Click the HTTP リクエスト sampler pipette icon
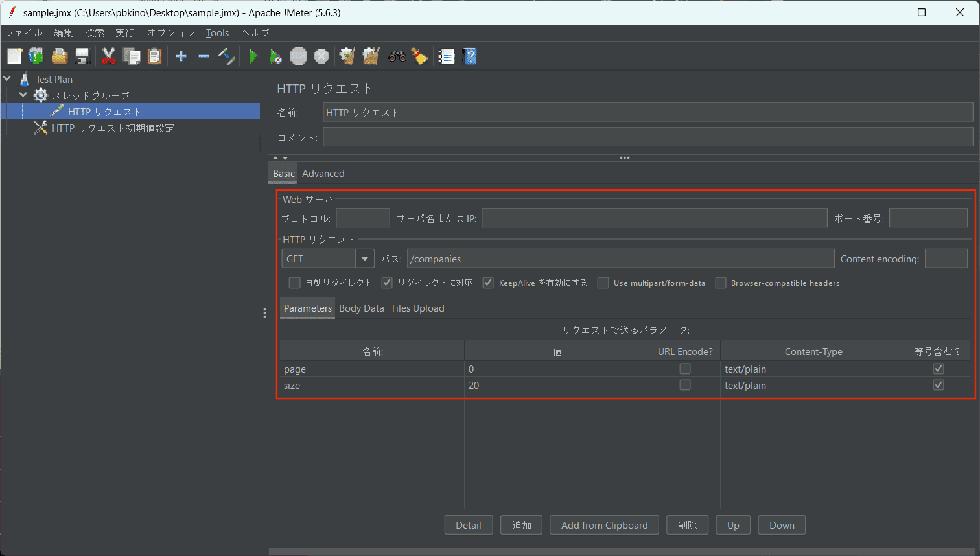Screen dimensions: 980x556 tap(56, 111)
